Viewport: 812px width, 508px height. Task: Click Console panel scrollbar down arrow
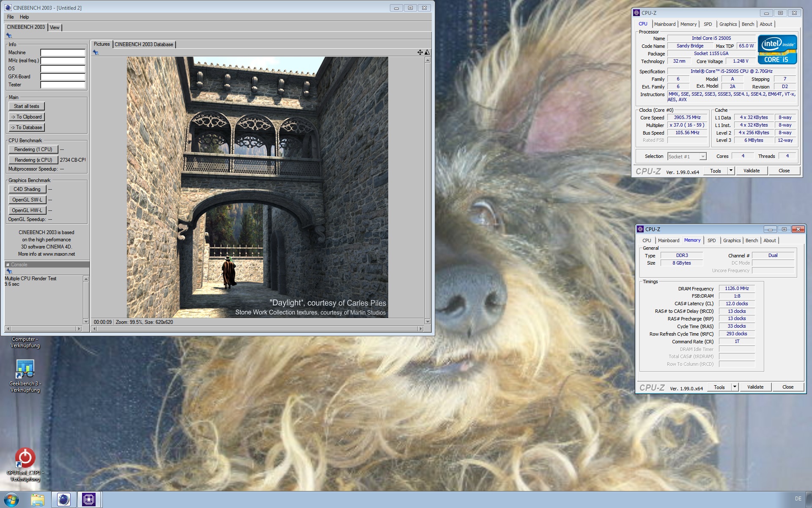(86, 322)
